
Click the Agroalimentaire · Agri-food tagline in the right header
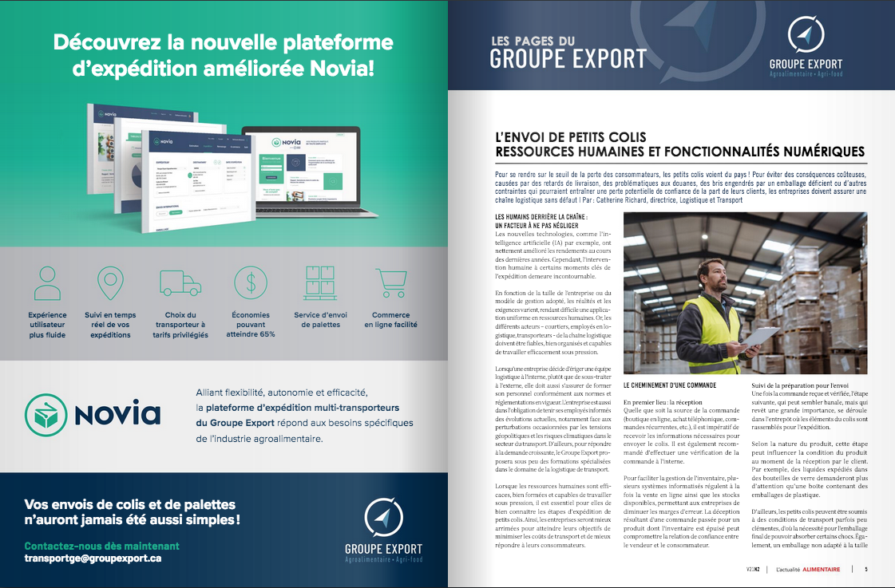tap(806, 74)
